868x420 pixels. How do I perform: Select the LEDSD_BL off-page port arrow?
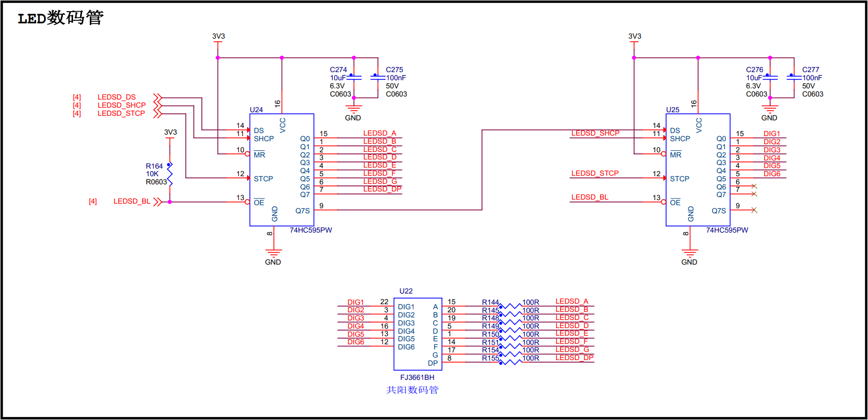tap(158, 202)
